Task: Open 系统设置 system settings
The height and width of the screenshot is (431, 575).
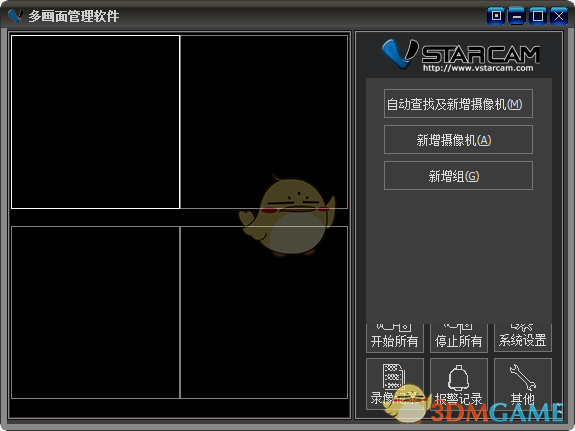Action: point(523,338)
